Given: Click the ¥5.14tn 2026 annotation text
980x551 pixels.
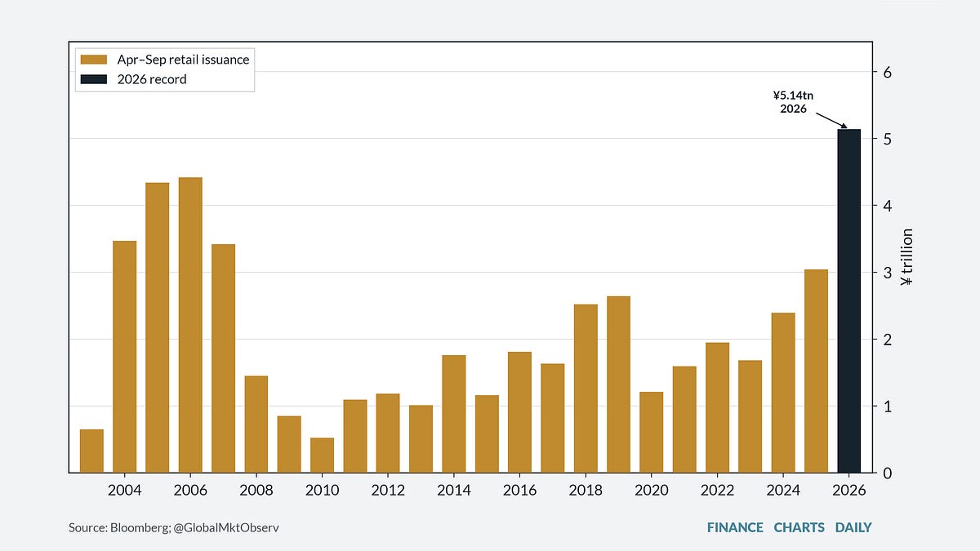Looking at the screenshot, I should (793, 102).
